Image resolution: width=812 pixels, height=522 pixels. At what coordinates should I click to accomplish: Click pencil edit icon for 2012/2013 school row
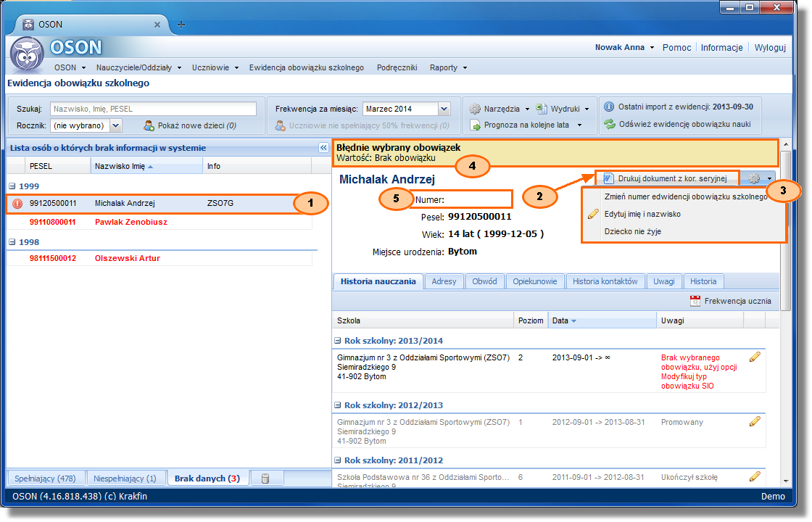[x=755, y=421]
